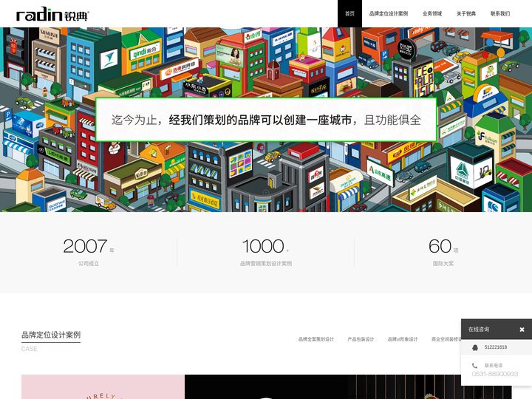
Task: Open QQ chat number 512221618
Action: coord(496,347)
